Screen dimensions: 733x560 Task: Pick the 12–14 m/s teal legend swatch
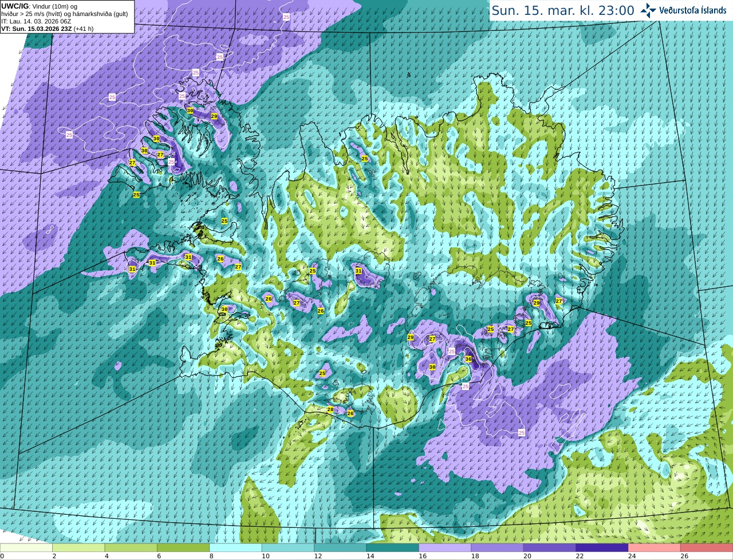pos(341,548)
